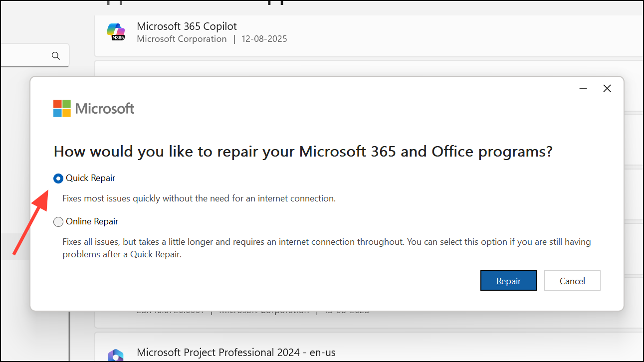Select Microsoft Project Professional 2024 - en-us text
The height and width of the screenshot is (362, 644).
236,353
